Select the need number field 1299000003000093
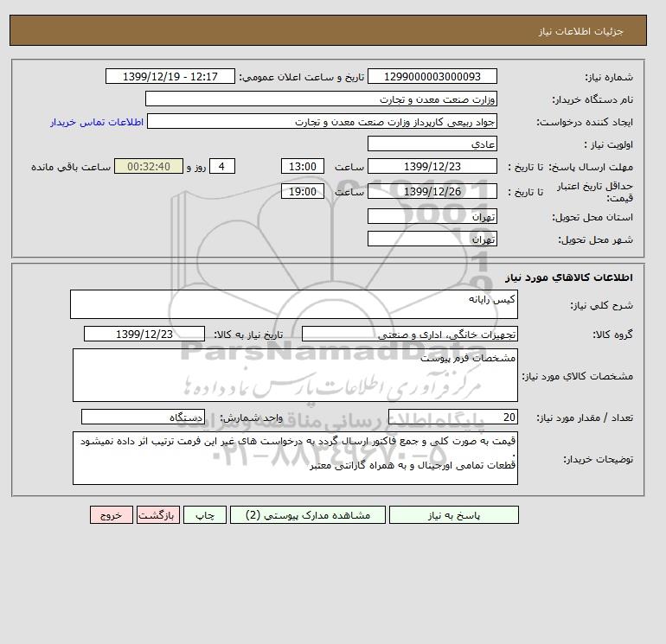 [x=432, y=76]
